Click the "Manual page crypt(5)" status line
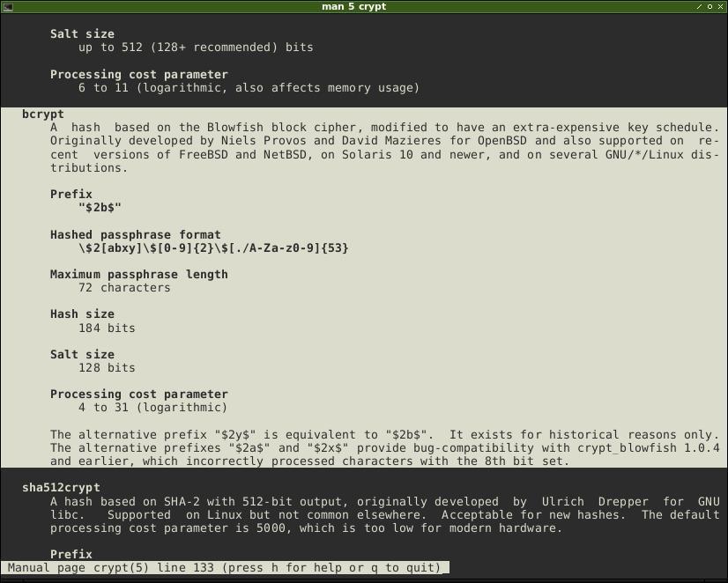Image resolution: width=728 pixels, height=583 pixels. coord(224,568)
